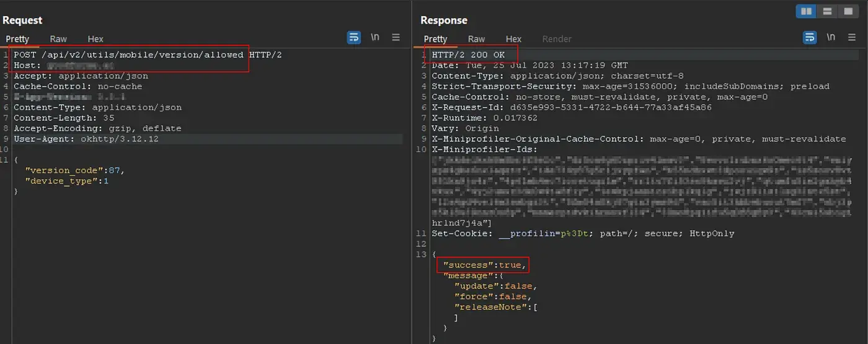Select Pretty tab in Response panel
Image resolution: width=868 pixels, height=344 pixels.
tap(435, 39)
